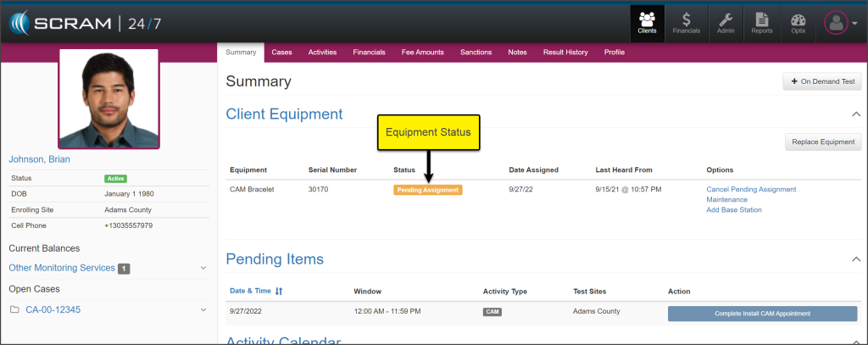Open the Optix gauge icon
Screen dimensions: 868x345
[798, 23]
